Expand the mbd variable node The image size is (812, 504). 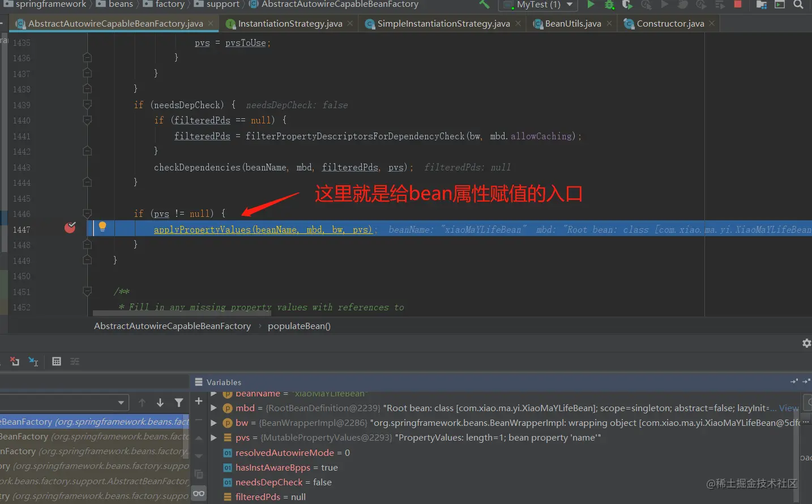pyautogui.click(x=213, y=408)
